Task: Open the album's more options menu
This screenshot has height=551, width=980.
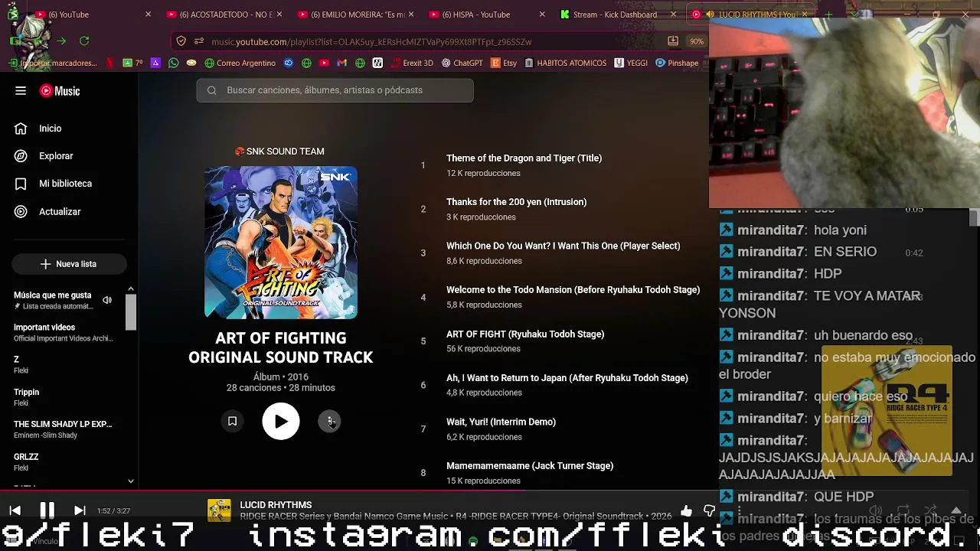Action: tap(330, 421)
